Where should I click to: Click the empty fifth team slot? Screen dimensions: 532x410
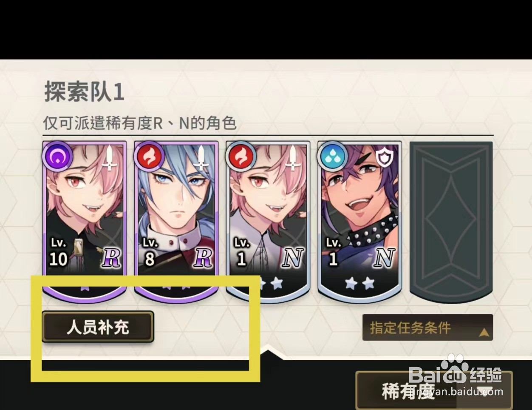[x=451, y=222]
